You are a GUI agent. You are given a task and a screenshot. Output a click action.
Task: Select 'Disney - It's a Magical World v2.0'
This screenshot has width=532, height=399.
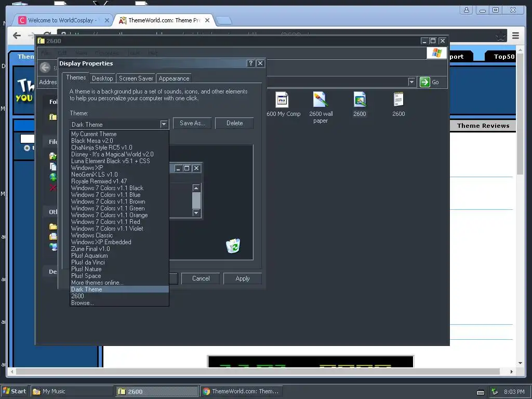(119, 154)
